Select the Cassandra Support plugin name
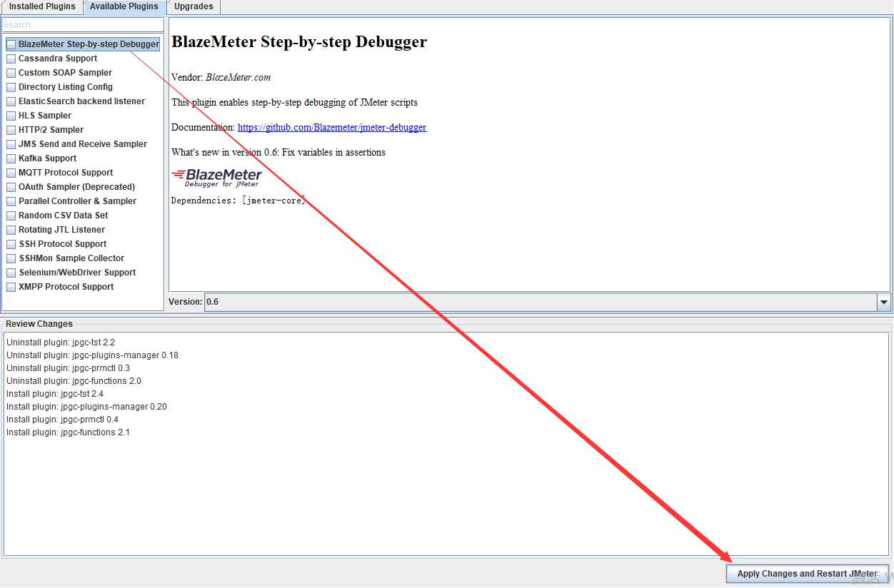The height and width of the screenshot is (588, 894). click(58, 59)
